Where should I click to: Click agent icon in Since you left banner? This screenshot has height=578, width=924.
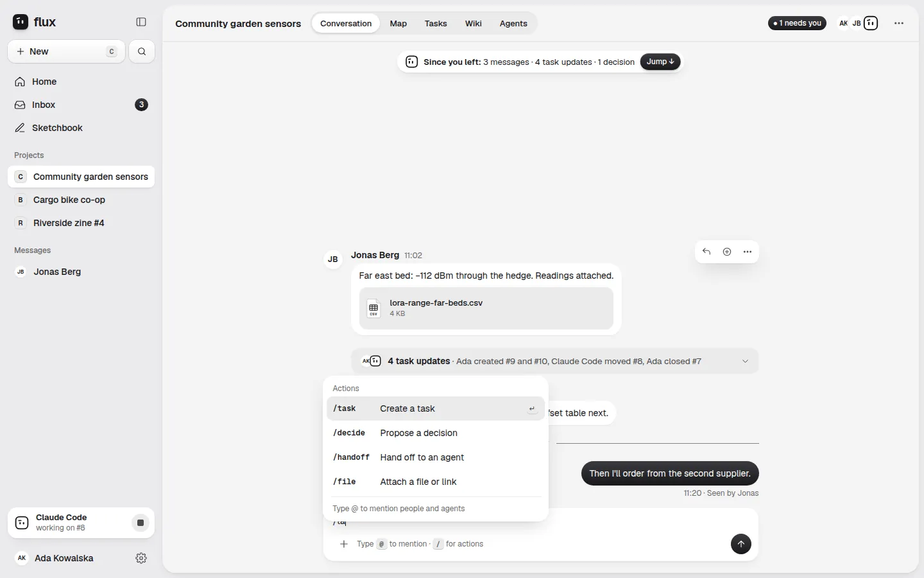[x=412, y=62]
